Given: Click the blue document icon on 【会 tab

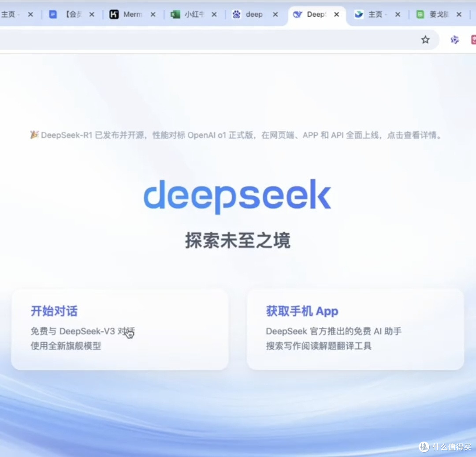Looking at the screenshot, I should click(x=53, y=14).
